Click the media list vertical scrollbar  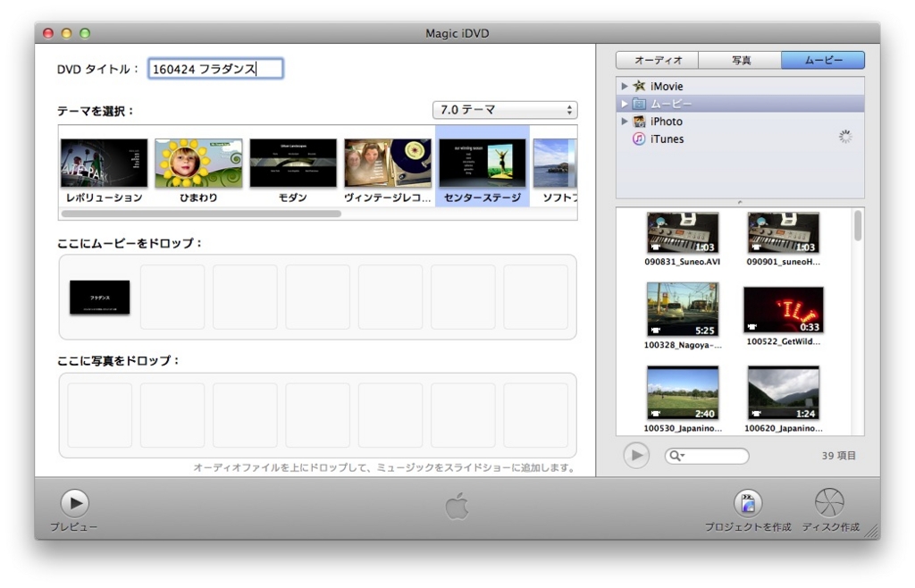(x=857, y=226)
